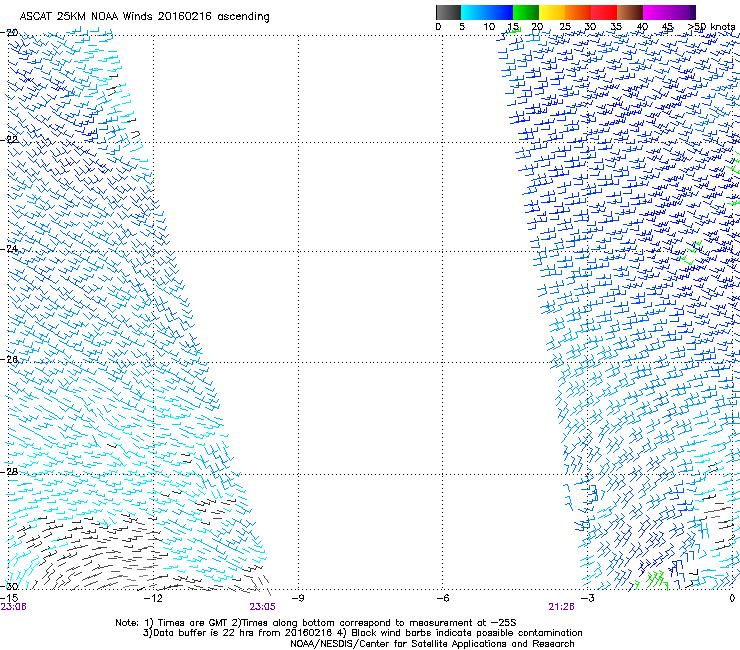The height and width of the screenshot is (650, 740).
Task: Click the purple 23:06 swath time label
Action: point(13,607)
